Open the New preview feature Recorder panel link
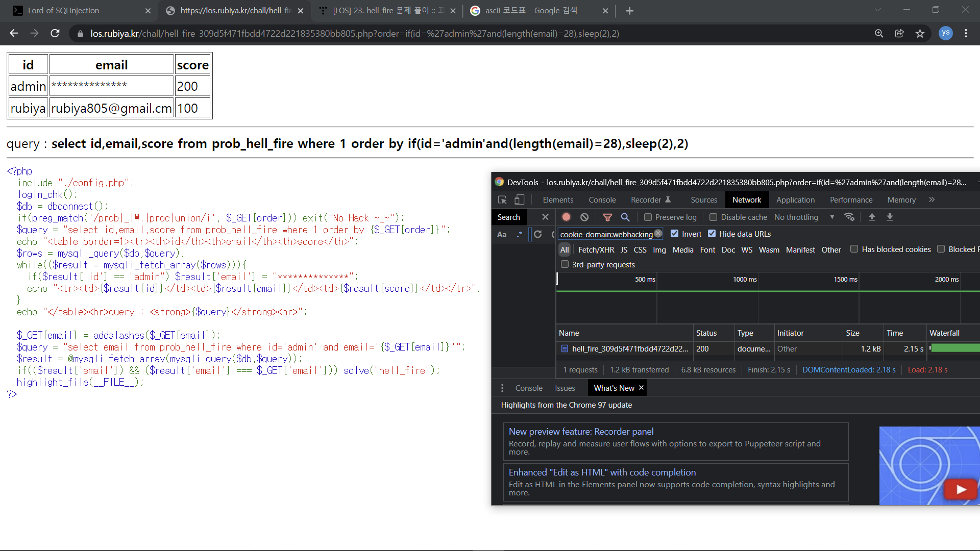This screenshot has height=551, width=980. pos(581,432)
